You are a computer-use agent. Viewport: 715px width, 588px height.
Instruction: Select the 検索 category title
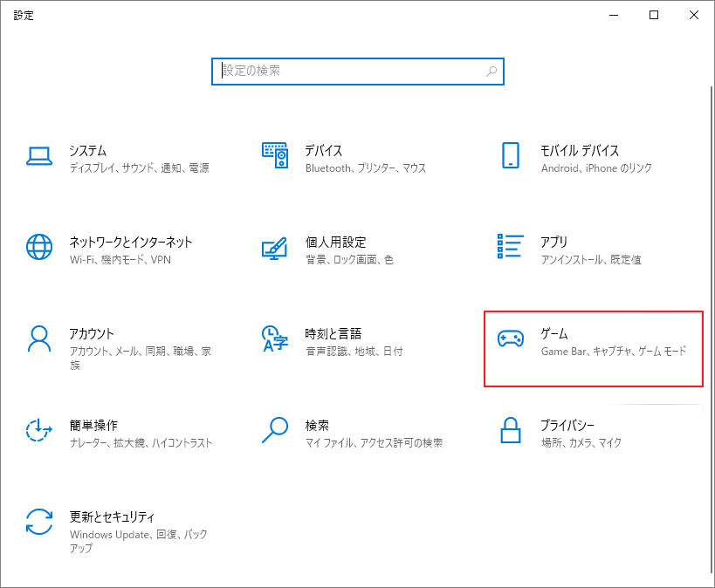pos(317,425)
